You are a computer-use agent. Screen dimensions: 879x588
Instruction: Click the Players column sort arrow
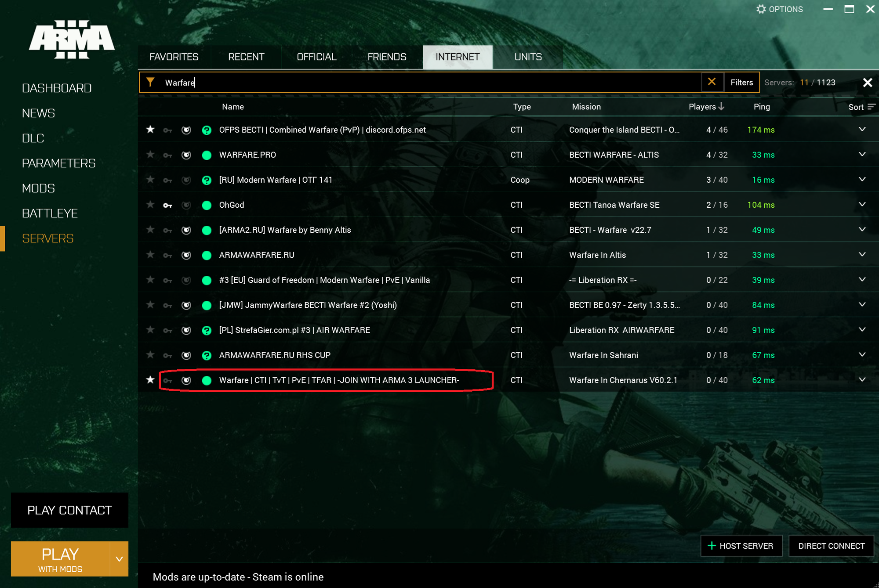click(x=721, y=106)
